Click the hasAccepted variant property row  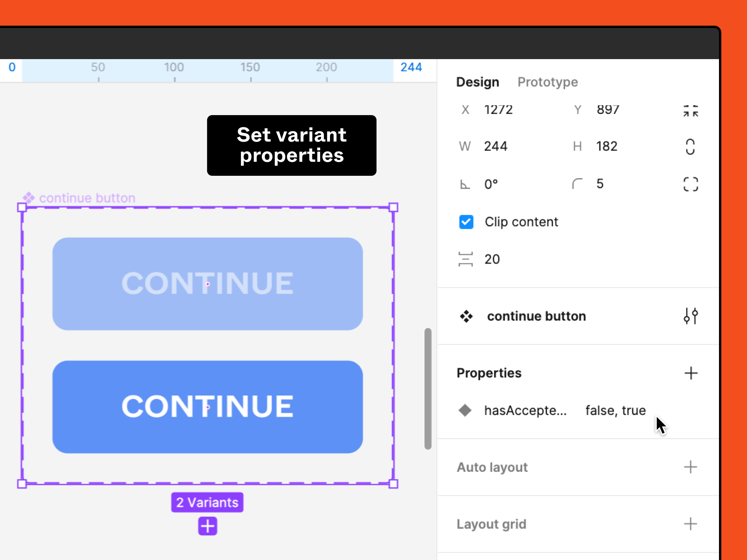pos(525,410)
